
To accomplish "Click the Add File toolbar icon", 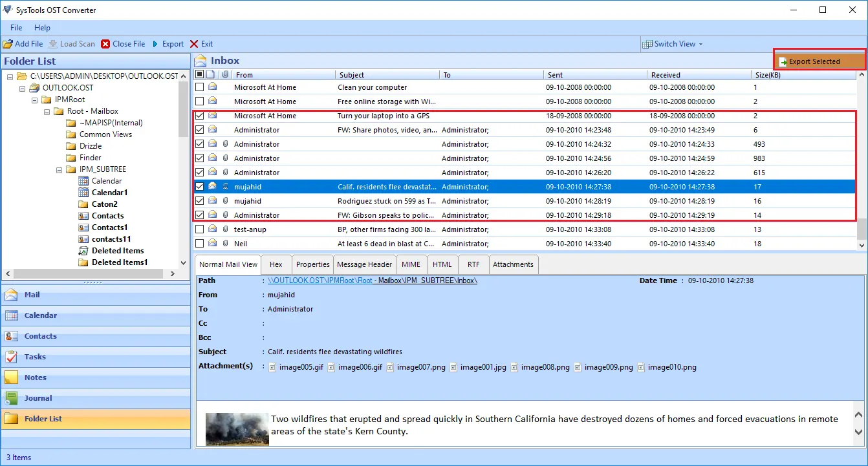I will click(x=8, y=44).
